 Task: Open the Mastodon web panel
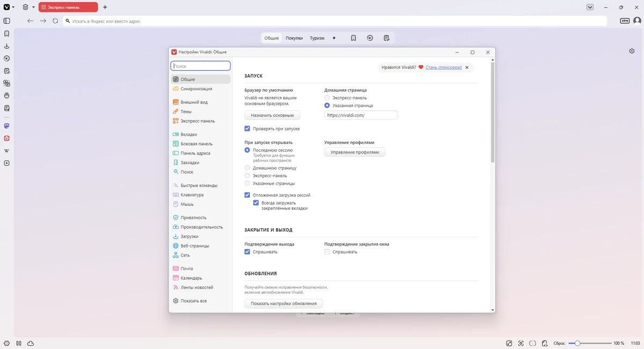(6, 126)
